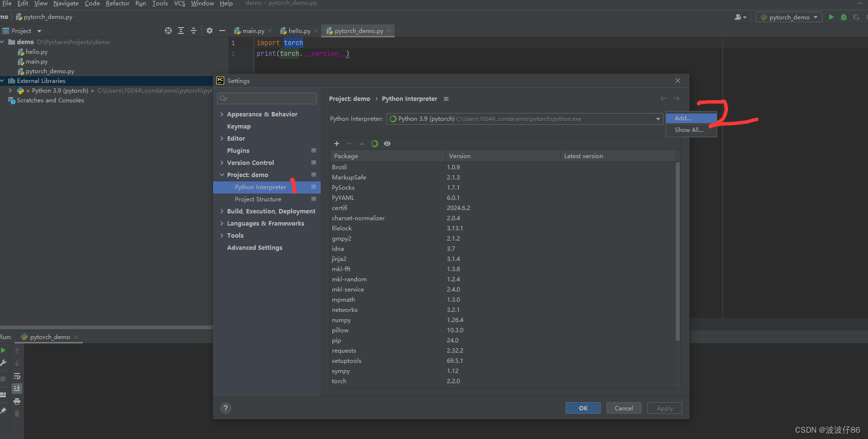Image resolution: width=868 pixels, height=439 pixels.
Task: Click the upgrade package arrow icon
Action: coord(362,144)
